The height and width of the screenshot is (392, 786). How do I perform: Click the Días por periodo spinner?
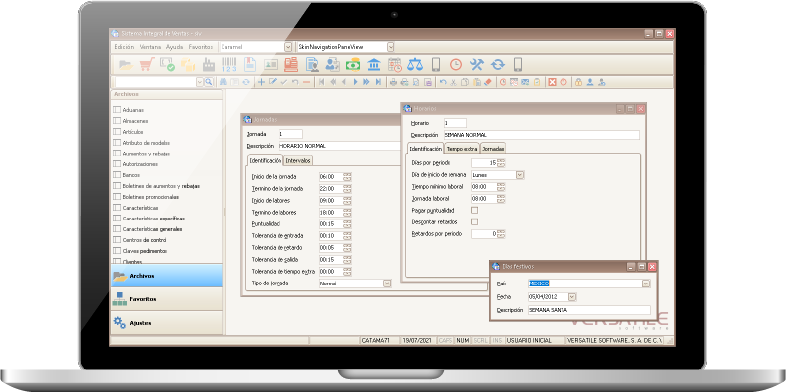pos(501,162)
